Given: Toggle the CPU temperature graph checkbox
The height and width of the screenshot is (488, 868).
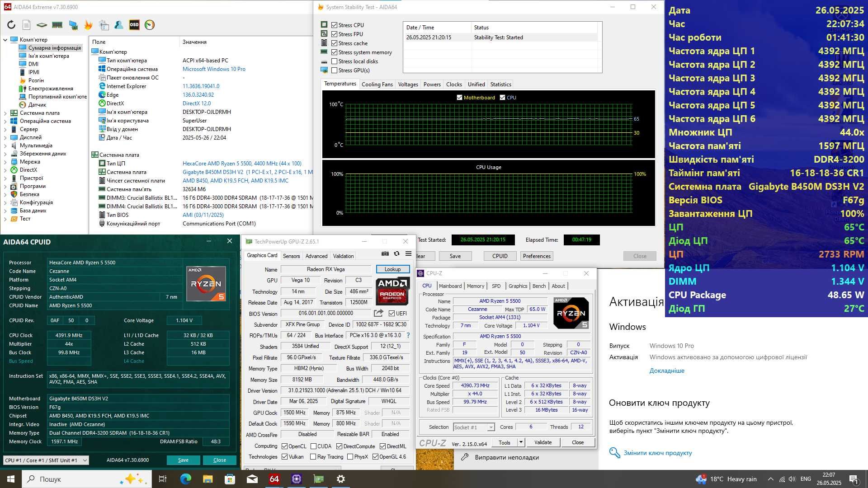Looking at the screenshot, I should pos(502,98).
